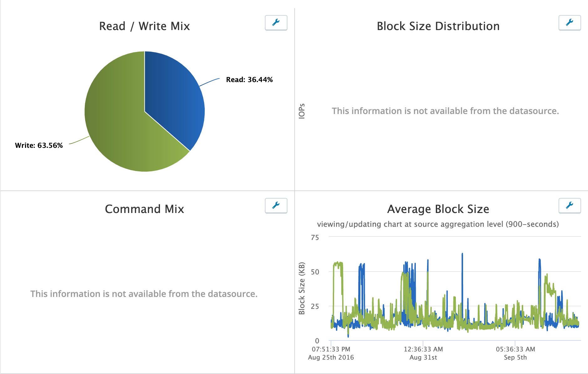Click the Aug 25th 2016 date label
The height and width of the screenshot is (374, 588).
[331, 357]
